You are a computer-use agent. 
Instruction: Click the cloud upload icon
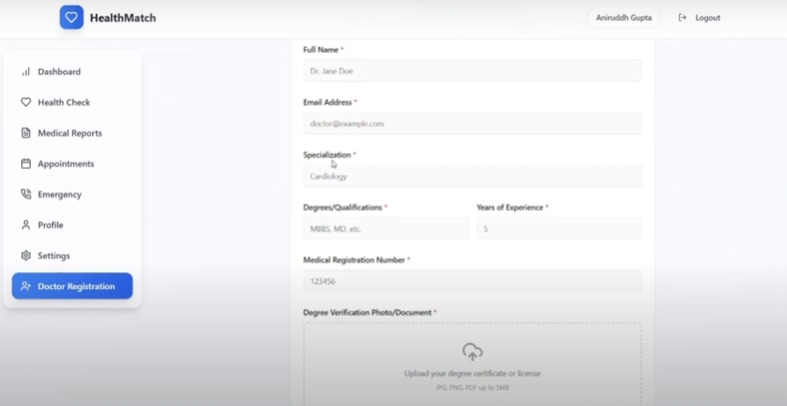point(472,352)
